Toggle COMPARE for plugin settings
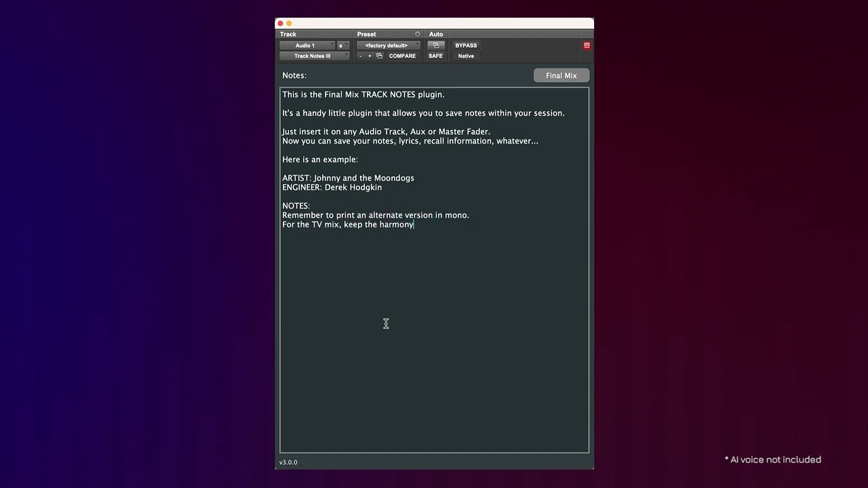 point(402,56)
